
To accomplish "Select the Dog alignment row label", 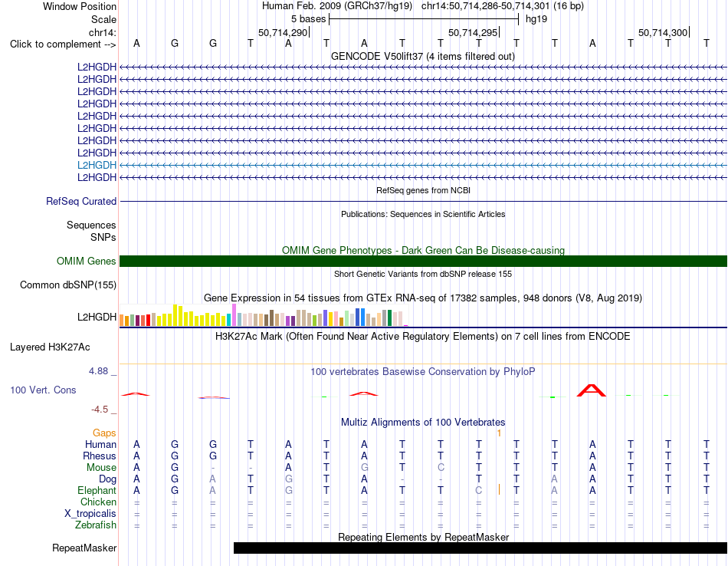I will (x=107, y=479).
